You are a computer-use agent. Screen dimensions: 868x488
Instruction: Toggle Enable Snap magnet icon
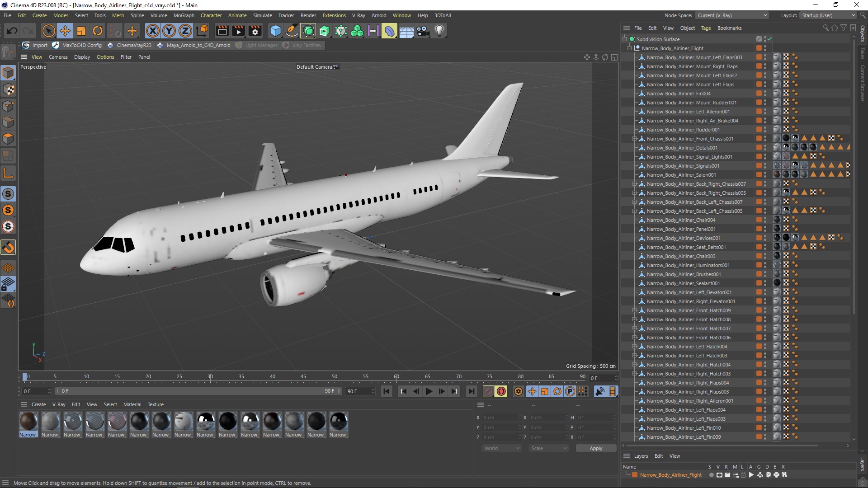pyautogui.click(x=8, y=247)
